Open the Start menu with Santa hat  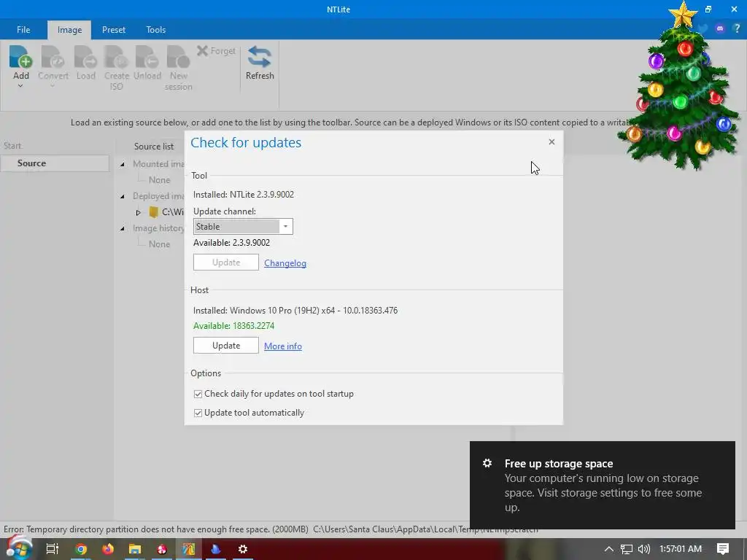point(18,548)
